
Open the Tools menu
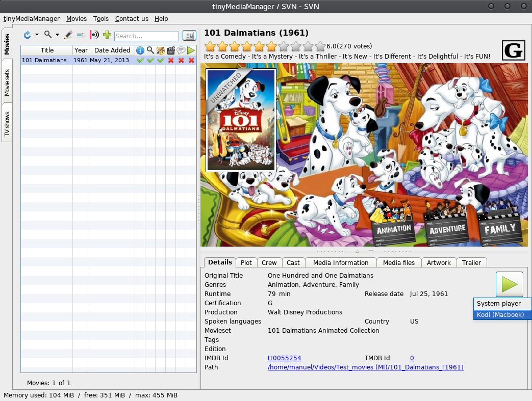pos(101,19)
